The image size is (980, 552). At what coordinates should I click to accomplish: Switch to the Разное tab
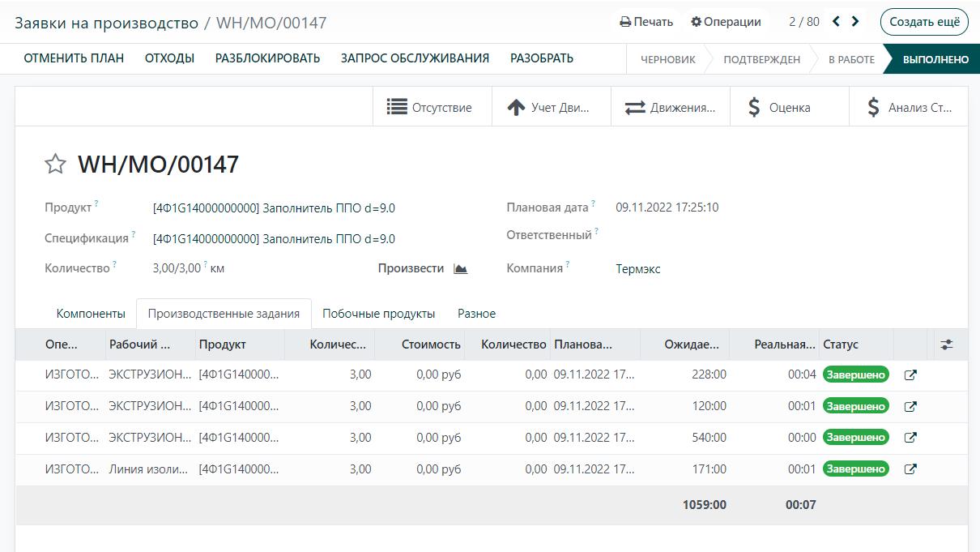(x=477, y=313)
